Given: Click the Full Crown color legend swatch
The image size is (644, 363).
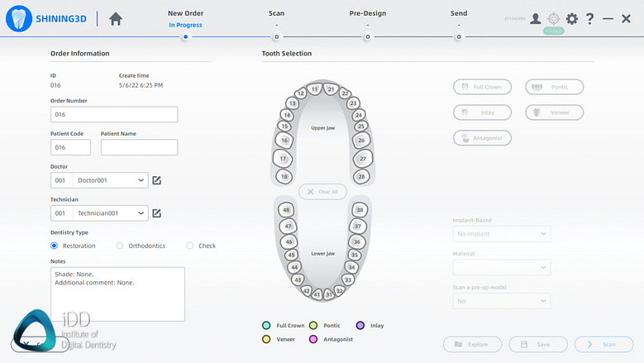Looking at the screenshot, I should 266,326.
